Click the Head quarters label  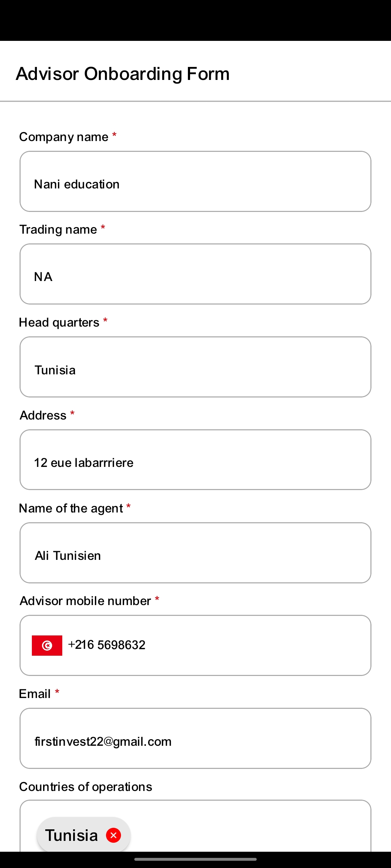point(59,323)
